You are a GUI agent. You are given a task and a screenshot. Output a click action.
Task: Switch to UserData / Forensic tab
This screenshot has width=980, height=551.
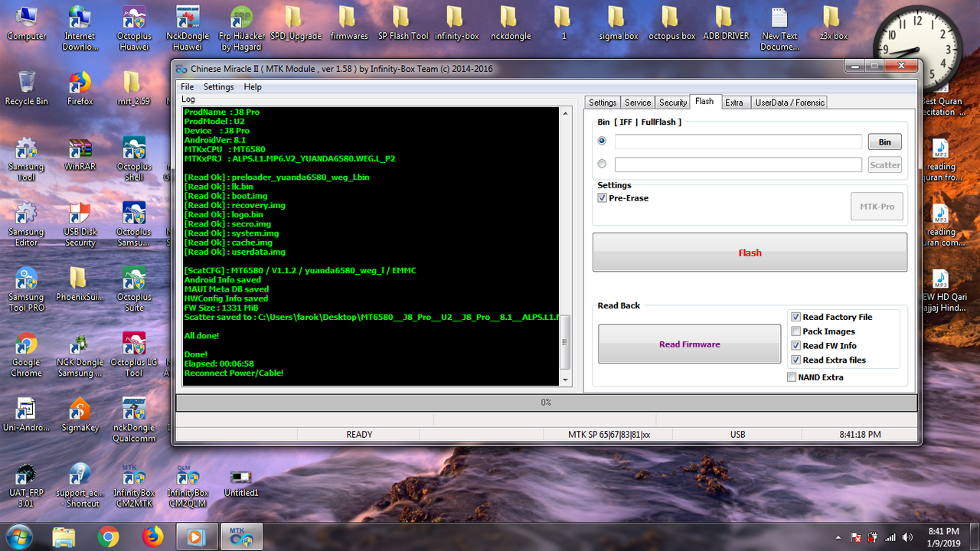(x=789, y=103)
